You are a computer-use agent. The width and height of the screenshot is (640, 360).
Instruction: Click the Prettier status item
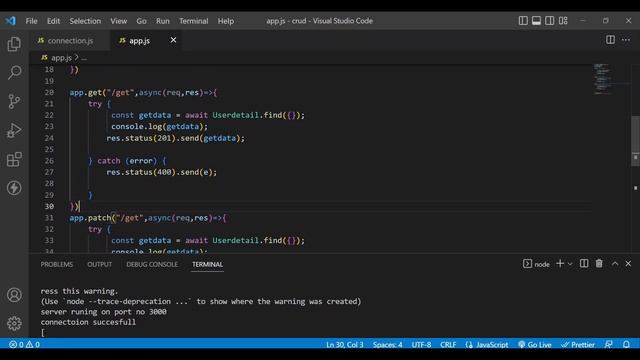point(578,344)
